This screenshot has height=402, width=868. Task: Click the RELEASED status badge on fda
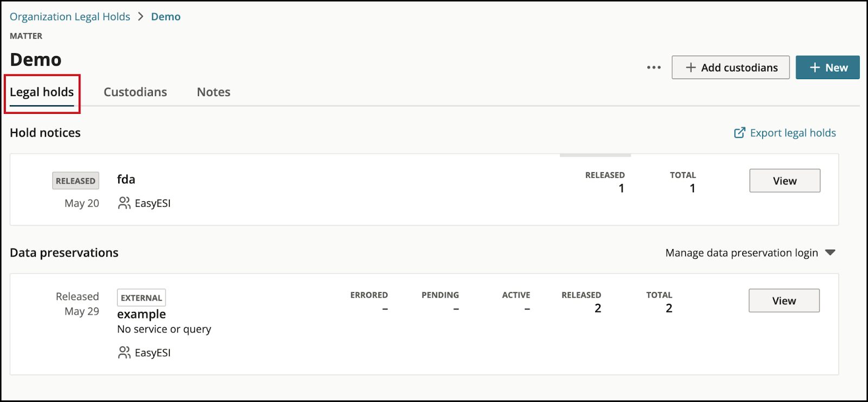pos(75,181)
